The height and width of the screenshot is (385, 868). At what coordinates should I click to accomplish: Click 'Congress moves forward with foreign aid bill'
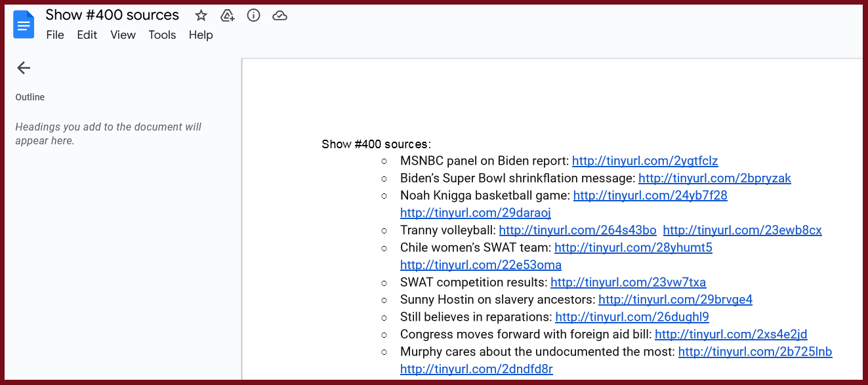[526, 334]
